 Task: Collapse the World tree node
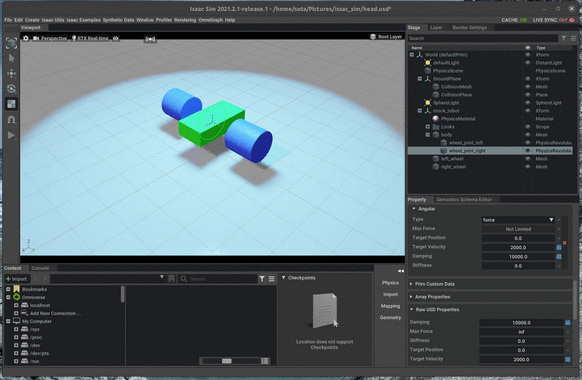click(x=412, y=55)
